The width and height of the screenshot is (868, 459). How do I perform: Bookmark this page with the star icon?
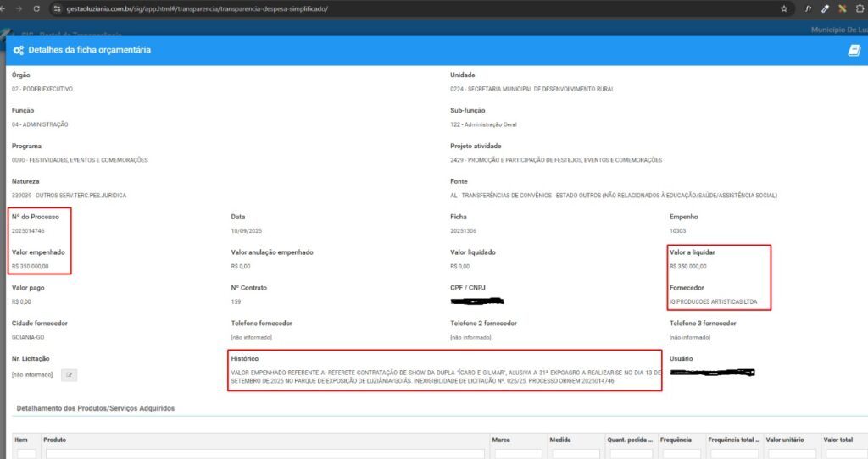(784, 8)
